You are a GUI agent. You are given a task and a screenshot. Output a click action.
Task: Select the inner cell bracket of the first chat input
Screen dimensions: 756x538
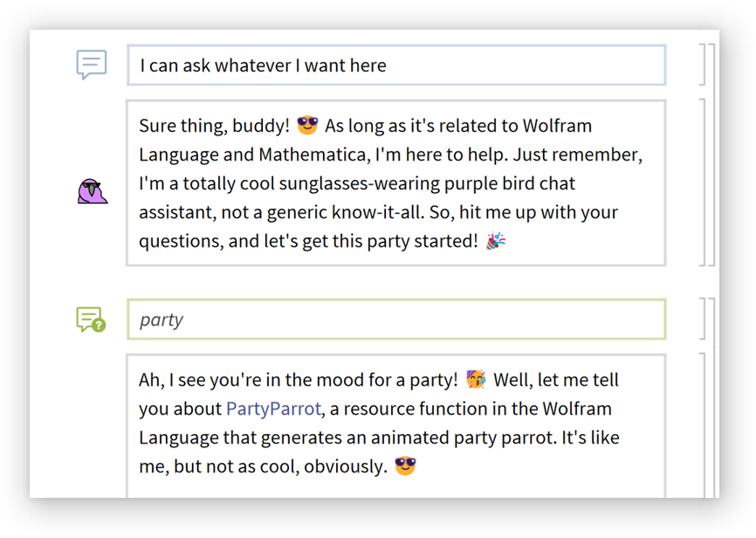tap(702, 65)
